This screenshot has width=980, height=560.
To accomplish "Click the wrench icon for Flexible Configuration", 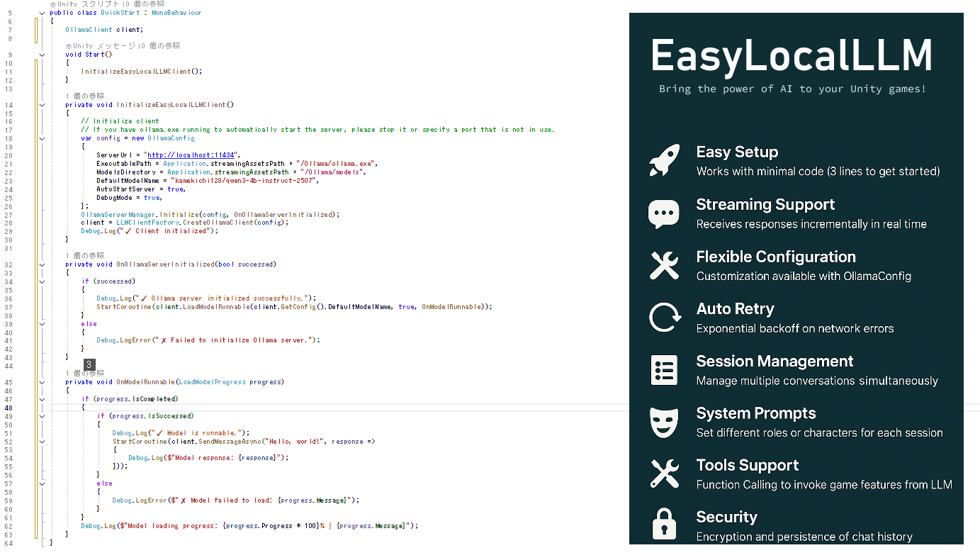I will point(664,265).
